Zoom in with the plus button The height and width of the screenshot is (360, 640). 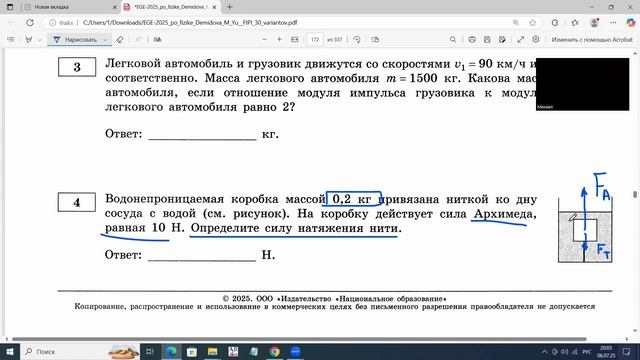[x=280, y=40]
